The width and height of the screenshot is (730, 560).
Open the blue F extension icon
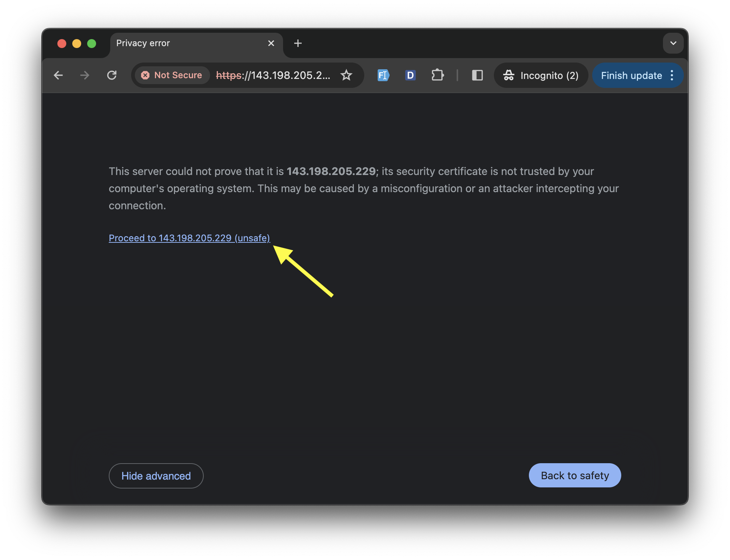(383, 76)
